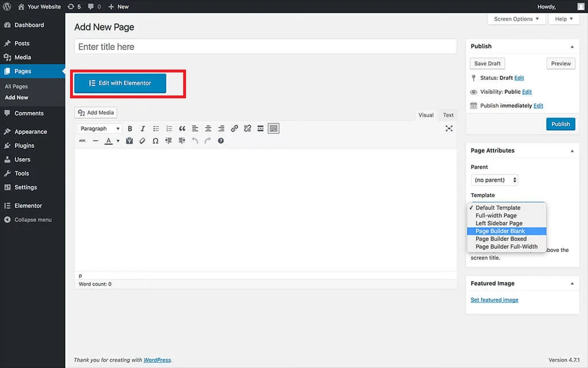Enable distraction-free writing mode
Screen dimensions: 588x368
point(449,129)
